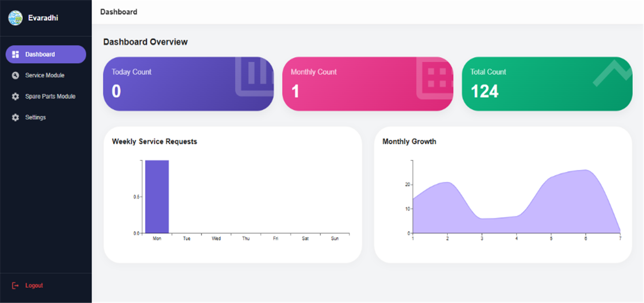Select the Dashboard sidebar item
Viewport: 644px width, 303px height.
coord(46,54)
